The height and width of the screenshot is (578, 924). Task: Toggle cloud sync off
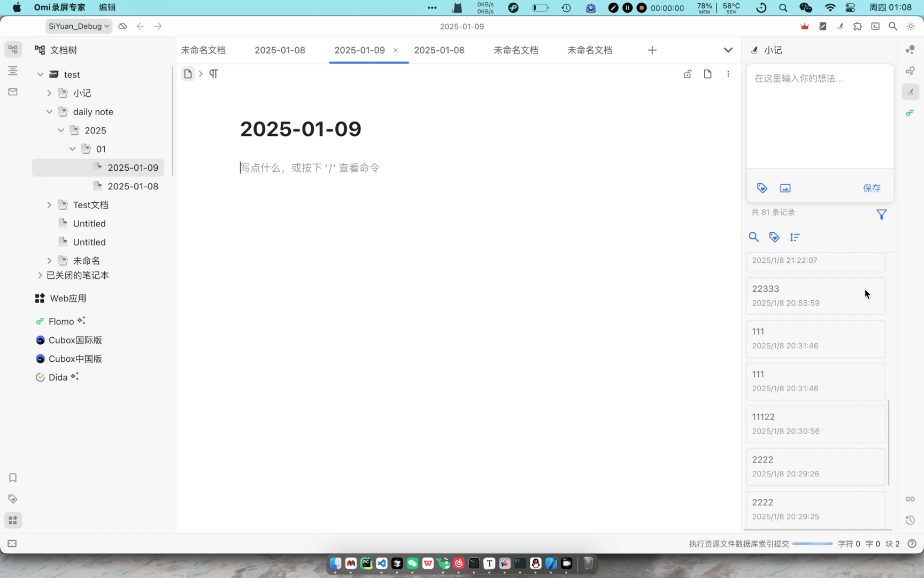coord(122,26)
